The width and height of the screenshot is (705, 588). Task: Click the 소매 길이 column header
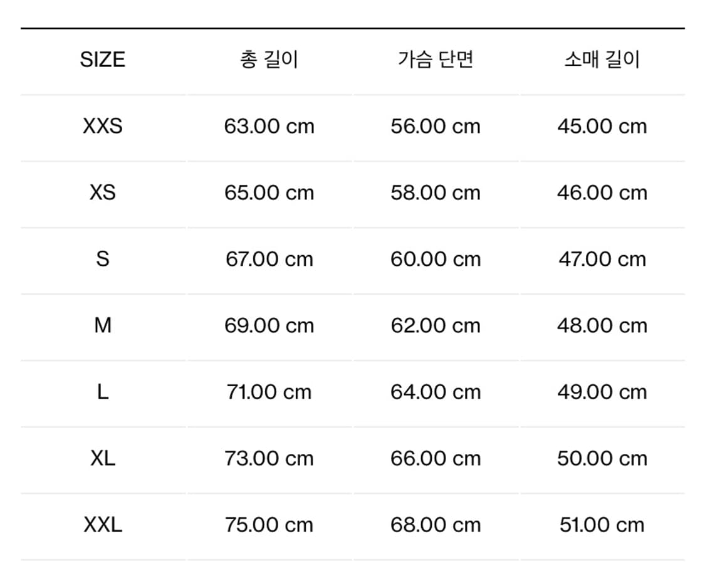pyautogui.click(x=602, y=60)
